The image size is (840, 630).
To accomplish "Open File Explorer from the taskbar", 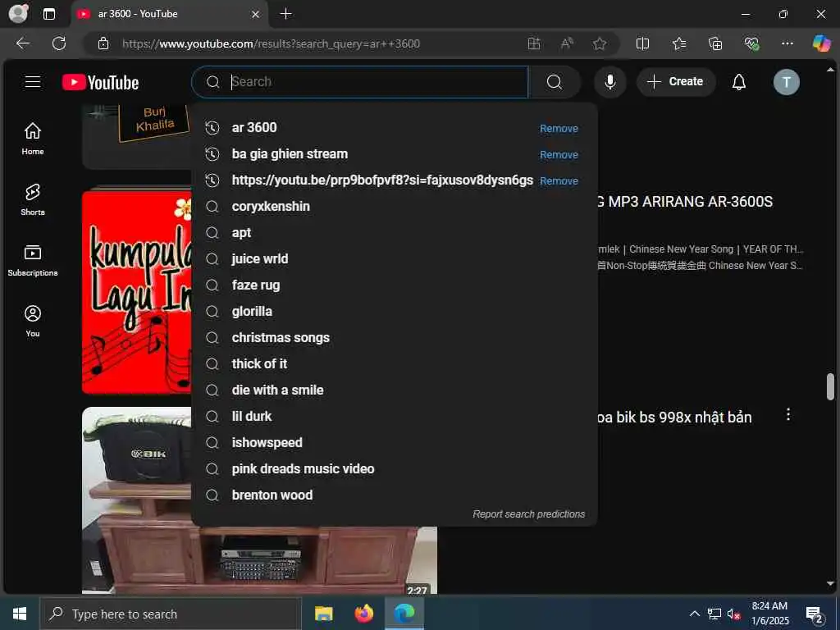I will point(323,614).
